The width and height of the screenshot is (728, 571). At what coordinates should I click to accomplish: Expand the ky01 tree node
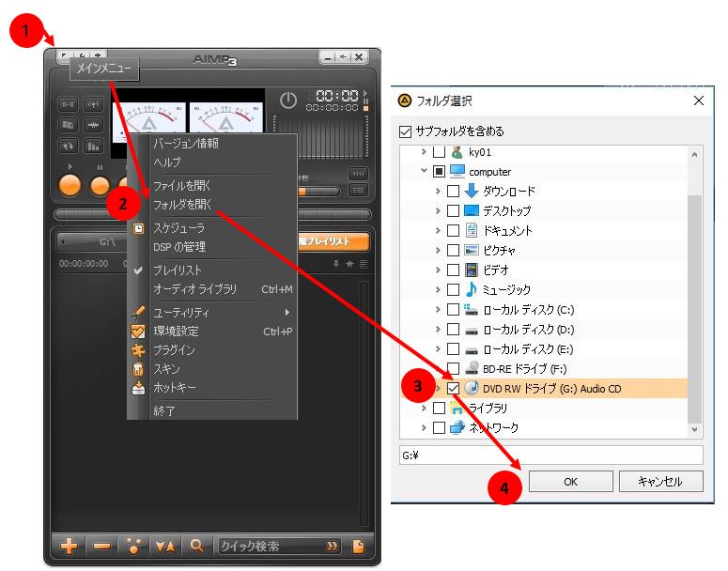(x=424, y=151)
